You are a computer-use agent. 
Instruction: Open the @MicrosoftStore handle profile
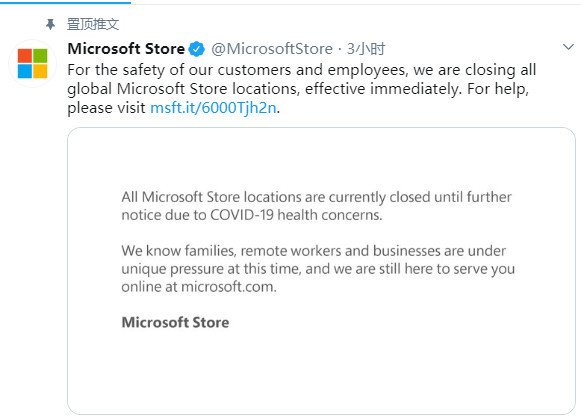pyautogui.click(x=272, y=49)
